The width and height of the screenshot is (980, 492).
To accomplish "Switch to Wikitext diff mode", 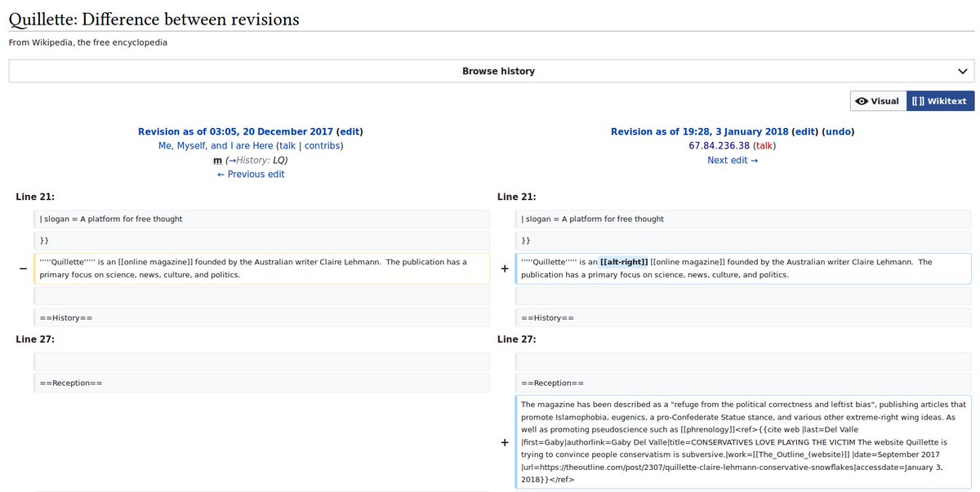I will pos(940,101).
